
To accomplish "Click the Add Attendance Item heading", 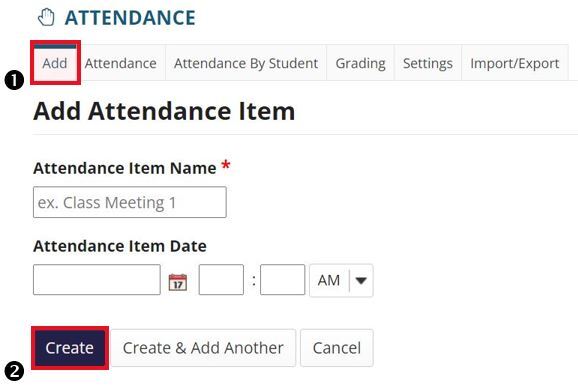I will (164, 111).
